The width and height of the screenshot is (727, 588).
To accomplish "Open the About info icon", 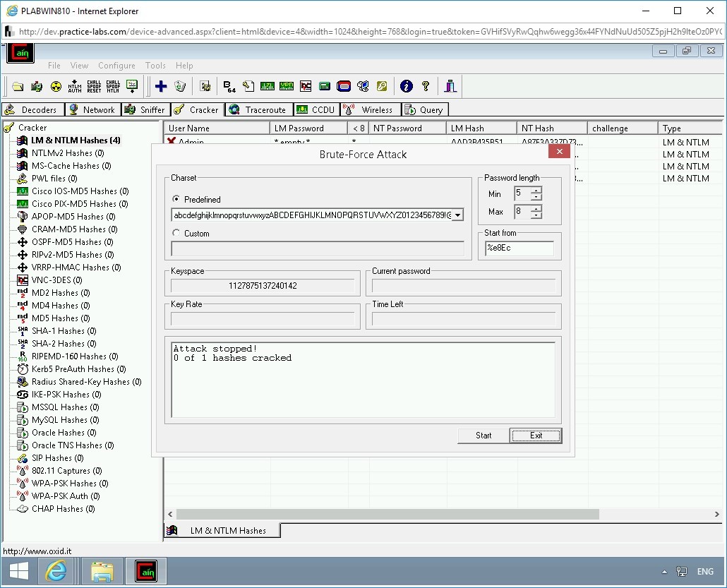I will (406, 85).
